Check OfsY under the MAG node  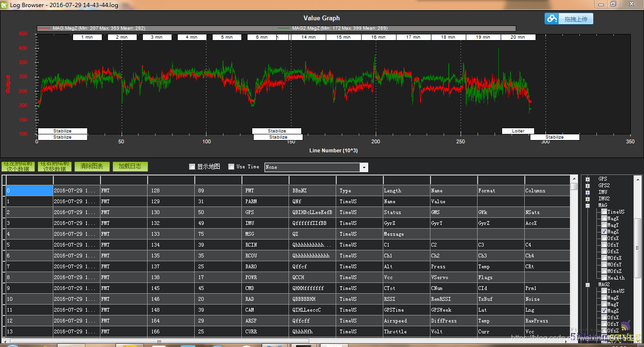pos(604,245)
